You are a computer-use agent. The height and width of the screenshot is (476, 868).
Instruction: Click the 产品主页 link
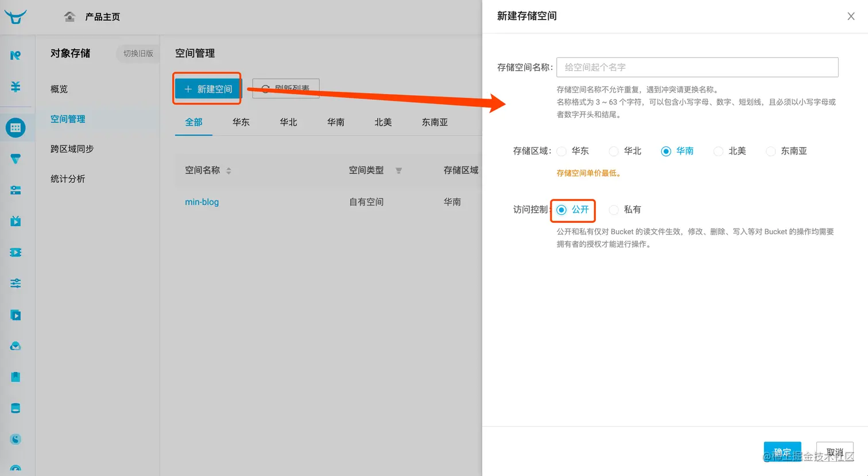(103, 17)
